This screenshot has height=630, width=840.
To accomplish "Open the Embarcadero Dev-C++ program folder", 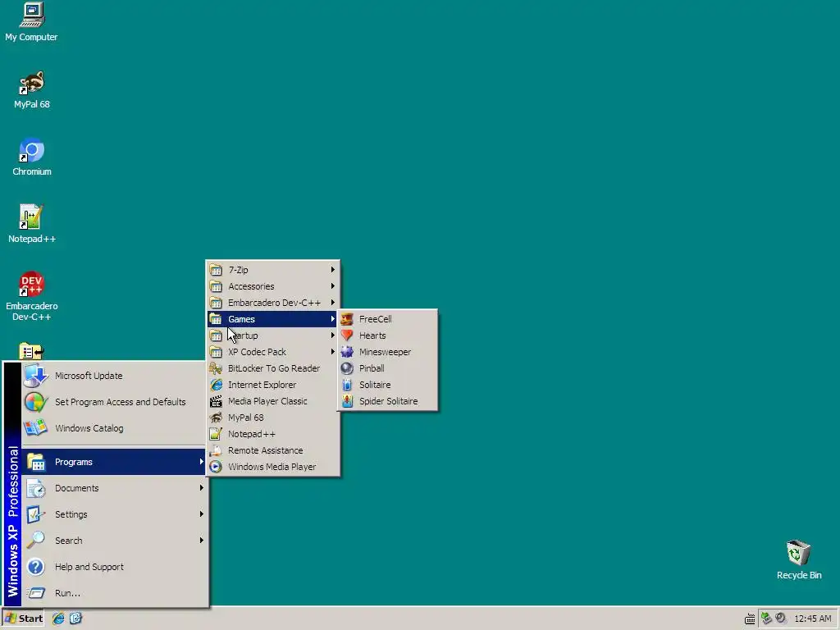I will (x=272, y=303).
